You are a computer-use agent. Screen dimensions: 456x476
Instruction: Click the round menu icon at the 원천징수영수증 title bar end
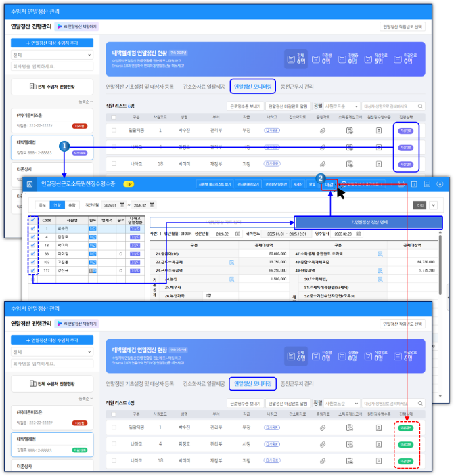click(440, 184)
